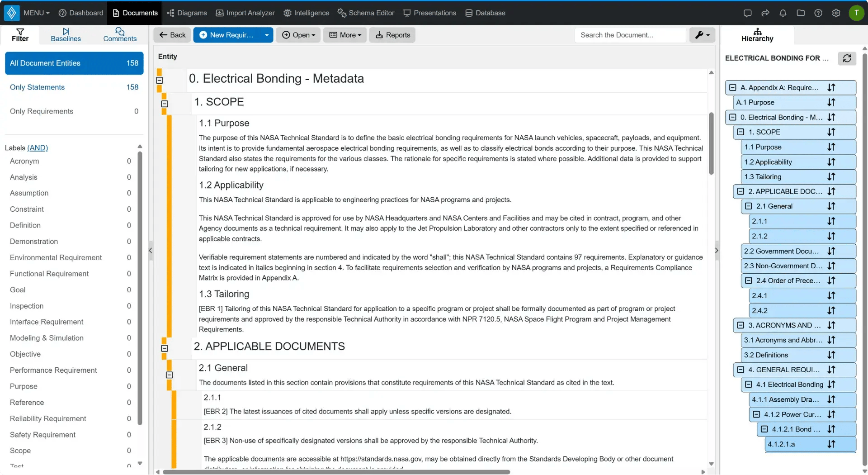This screenshot has width=868, height=475.
Task: Click the chat message icon in top bar
Action: click(x=747, y=13)
